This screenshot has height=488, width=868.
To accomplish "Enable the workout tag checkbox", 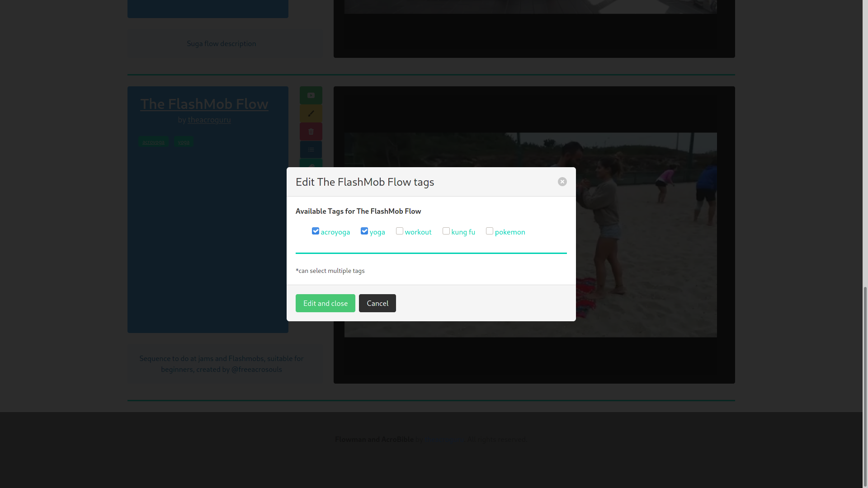I will (400, 231).
